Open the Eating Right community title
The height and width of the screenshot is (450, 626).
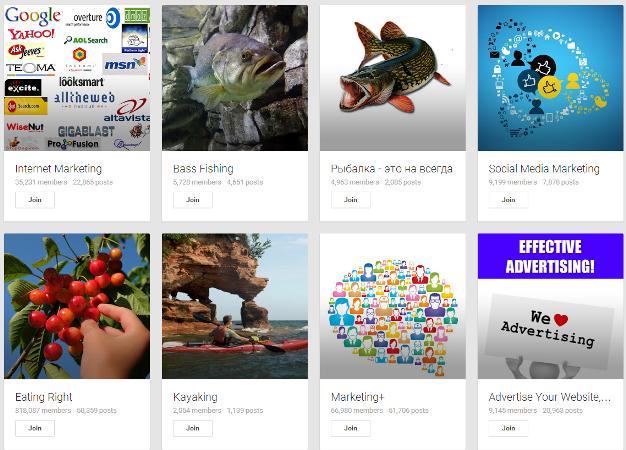pyautogui.click(x=44, y=397)
